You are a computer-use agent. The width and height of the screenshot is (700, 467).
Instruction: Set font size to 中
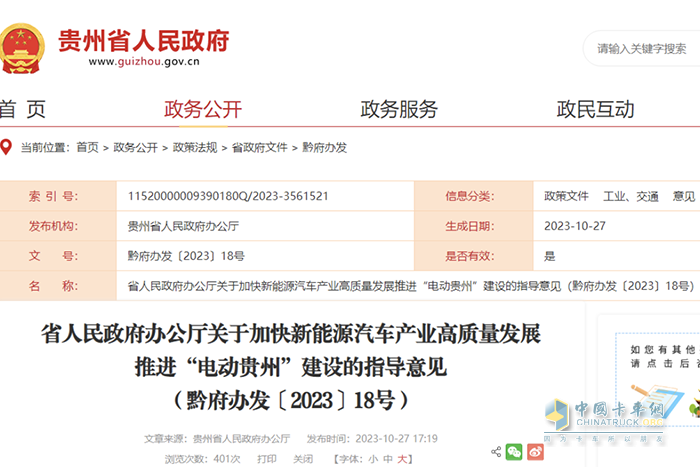click(x=388, y=458)
